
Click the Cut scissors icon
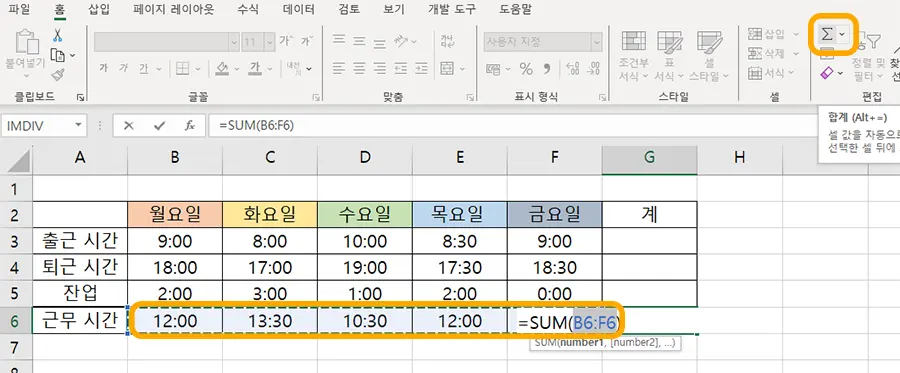[x=57, y=36]
